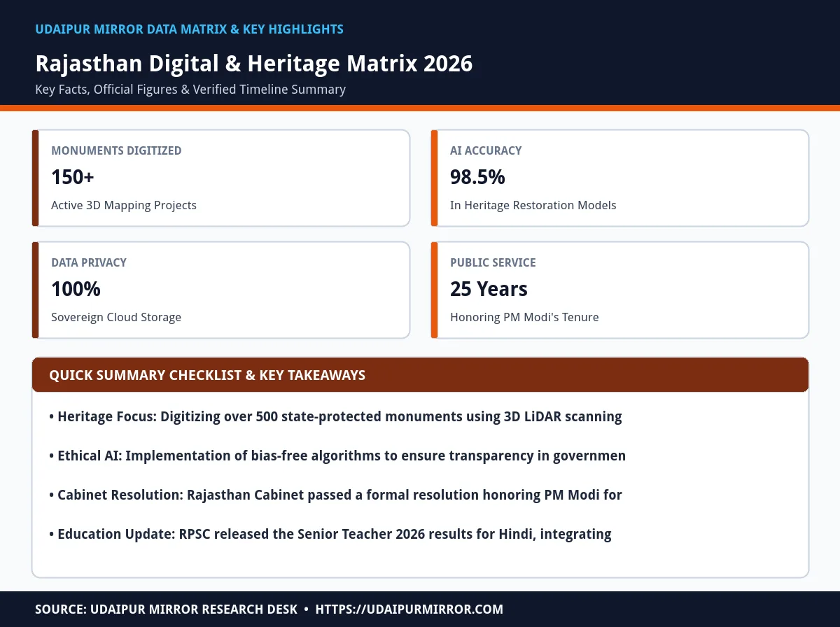The image size is (840, 627).
Task: Click 'In Heritage Restoration Models' caption
Action: pos(533,205)
